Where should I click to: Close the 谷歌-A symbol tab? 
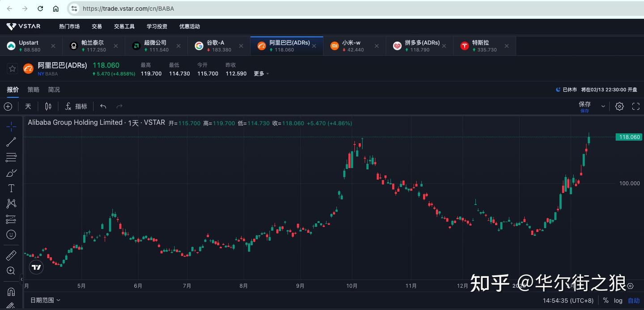click(241, 46)
